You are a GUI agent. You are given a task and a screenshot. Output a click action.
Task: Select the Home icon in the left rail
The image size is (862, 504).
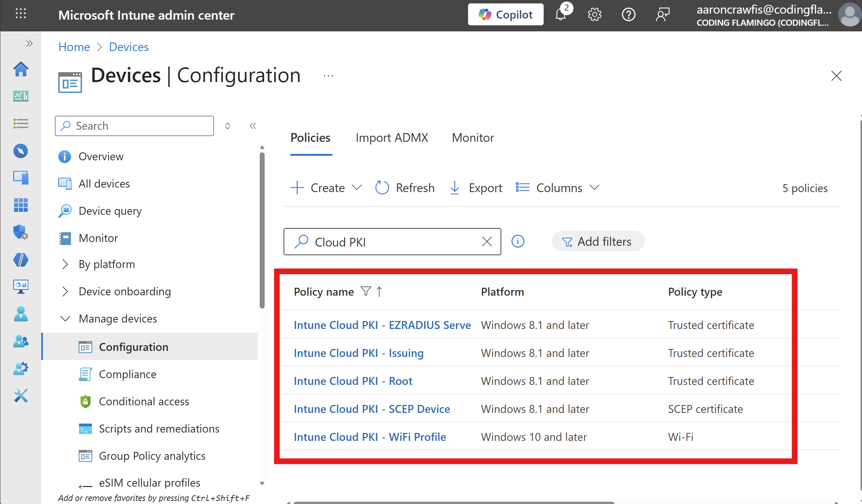point(21,69)
